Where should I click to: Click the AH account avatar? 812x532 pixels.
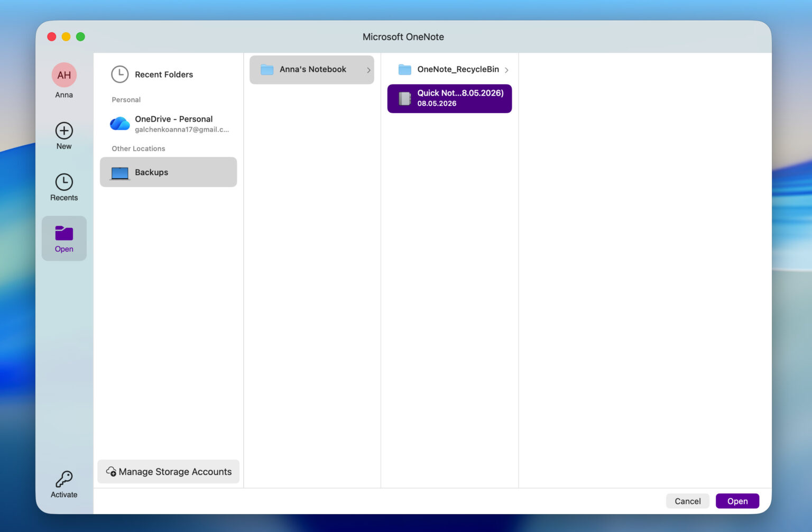64,75
